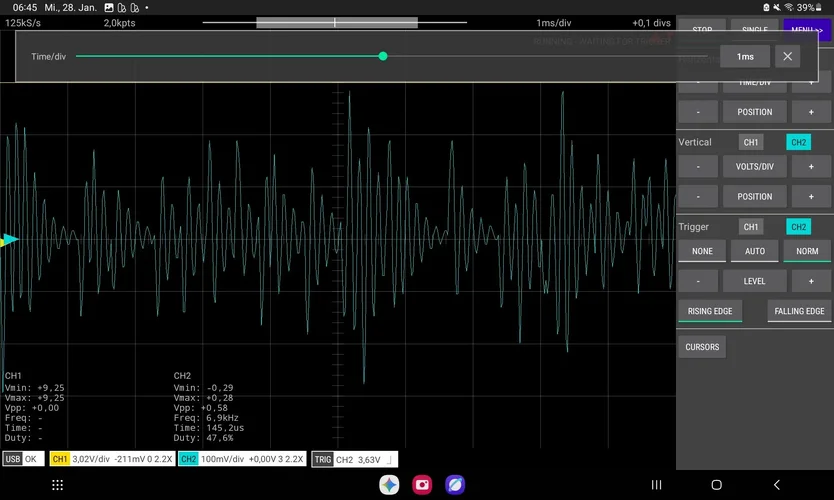This screenshot has width=834, height=500.
Task: Tap the Android back navigation arrow
Action: tap(777, 485)
